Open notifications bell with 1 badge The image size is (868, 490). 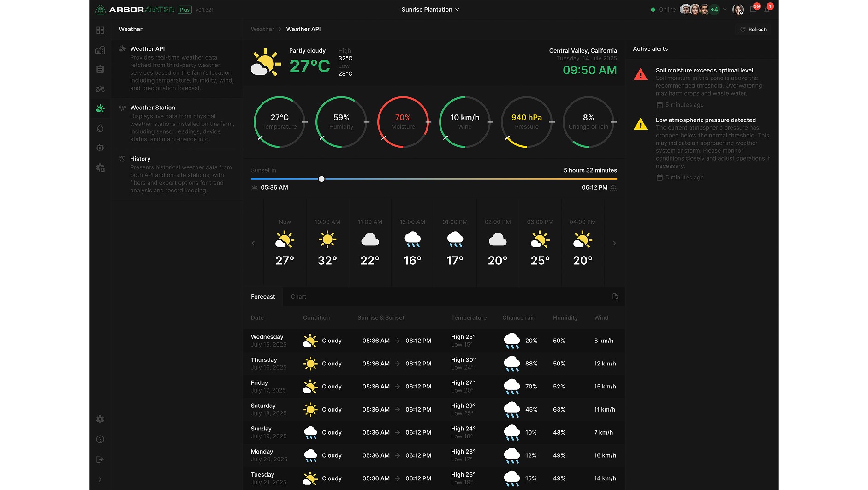pos(767,9)
